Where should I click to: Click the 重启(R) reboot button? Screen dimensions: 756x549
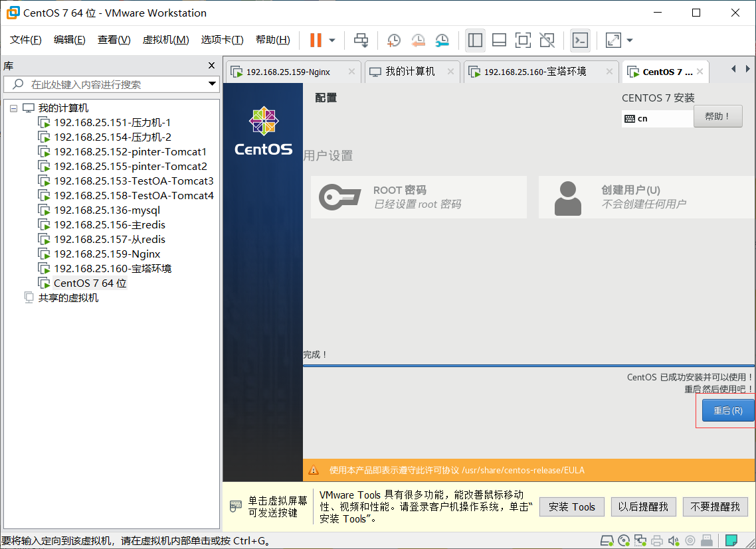click(x=728, y=411)
